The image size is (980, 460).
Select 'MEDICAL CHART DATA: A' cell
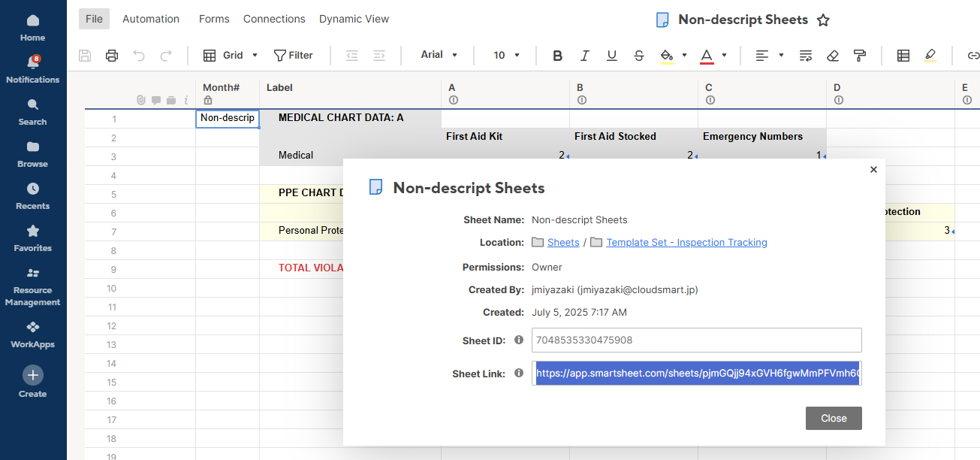coord(350,118)
